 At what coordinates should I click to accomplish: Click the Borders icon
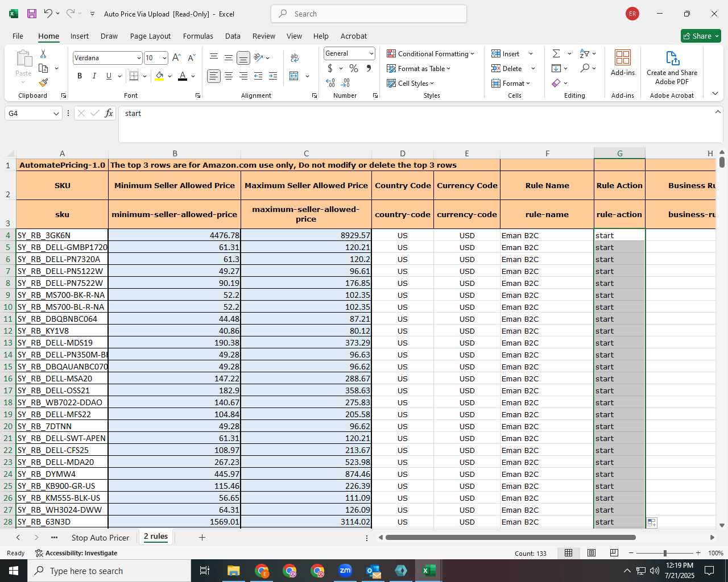point(134,76)
